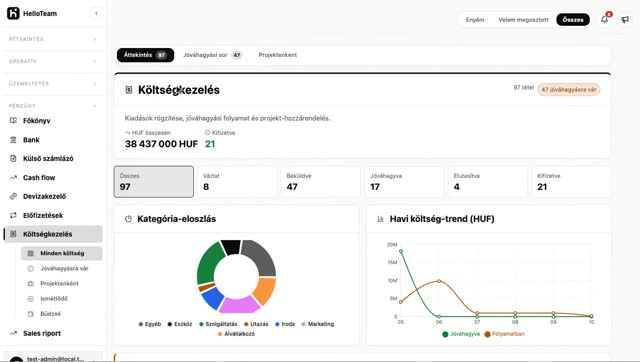Image resolution: width=640 pixels, height=362 pixels.
Task: Filter to Enyém items
Action: (x=475, y=20)
